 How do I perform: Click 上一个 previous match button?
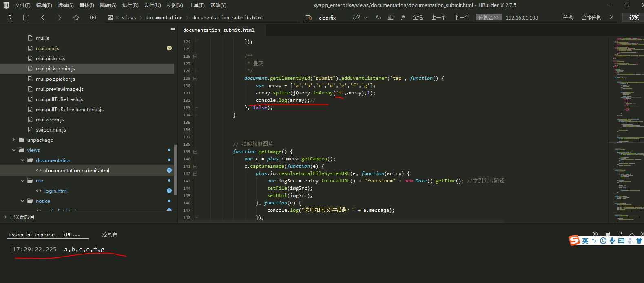[438, 18]
